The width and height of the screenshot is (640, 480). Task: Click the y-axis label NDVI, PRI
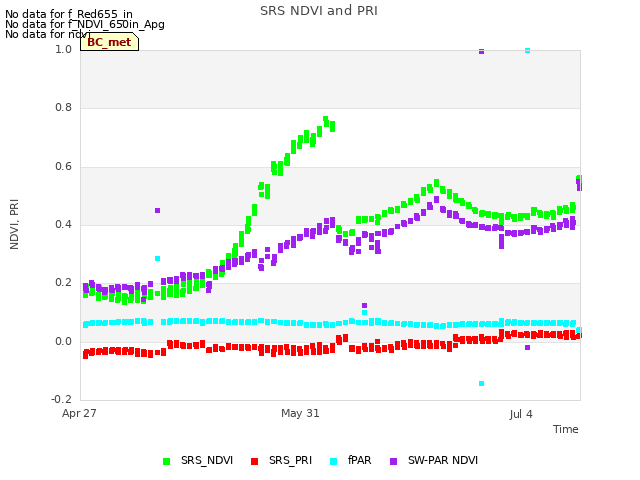[14, 224]
